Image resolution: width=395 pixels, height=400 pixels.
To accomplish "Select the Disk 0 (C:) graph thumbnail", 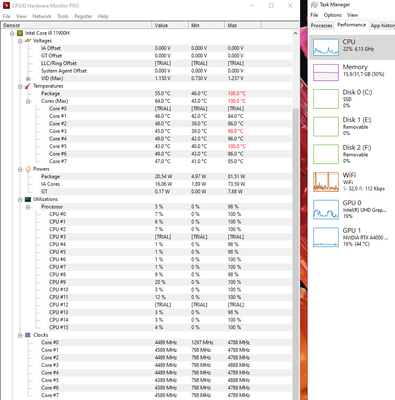I will click(x=326, y=99).
